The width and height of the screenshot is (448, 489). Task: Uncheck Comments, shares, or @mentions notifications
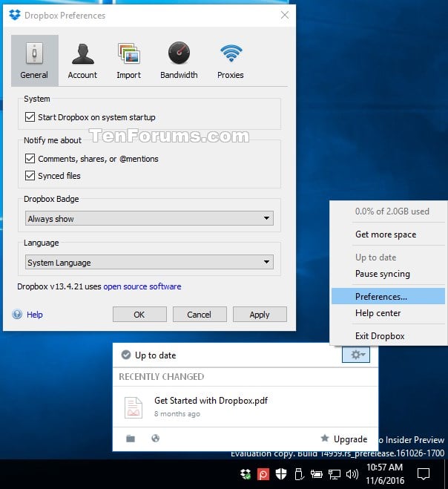click(x=30, y=159)
